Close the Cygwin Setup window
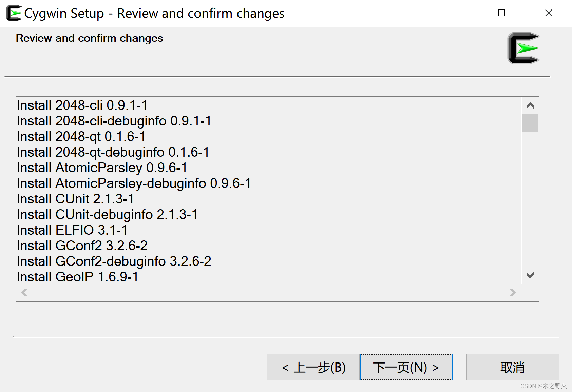The image size is (572, 392). (549, 13)
